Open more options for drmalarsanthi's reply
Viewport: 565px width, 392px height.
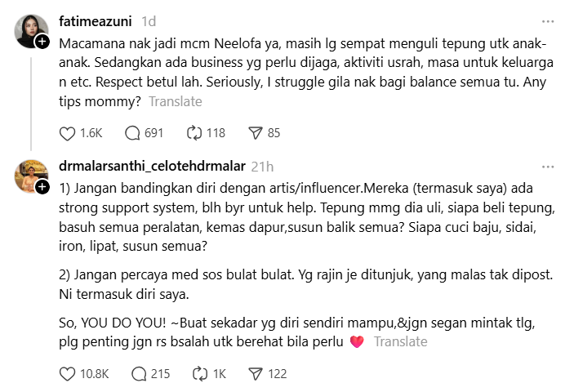[548, 165]
